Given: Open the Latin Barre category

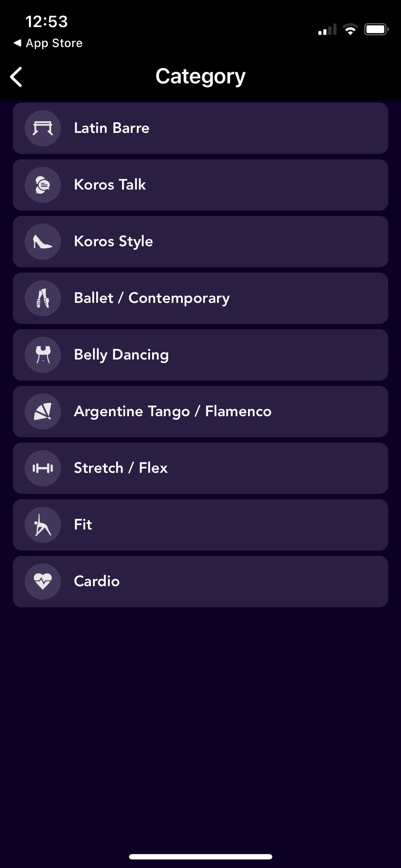Looking at the screenshot, I should click(x=200, y=128).
